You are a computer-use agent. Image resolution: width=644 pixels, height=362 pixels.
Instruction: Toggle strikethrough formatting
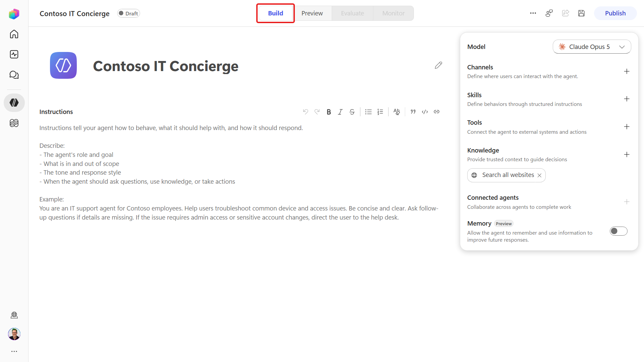[x=352, y=112]
